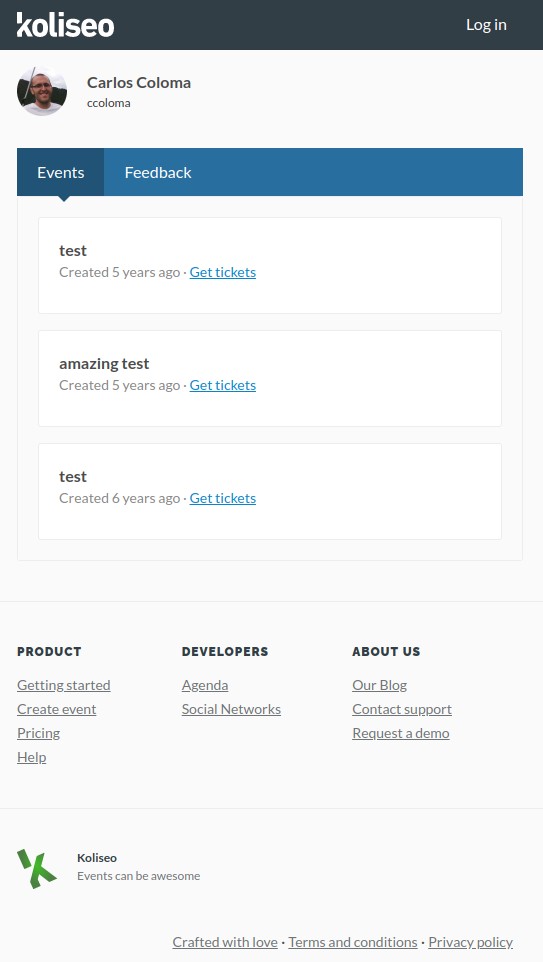The width and height of the screenshot is (543, 962).
Task: Open the Getting started link
Action: tap(64, 685)
